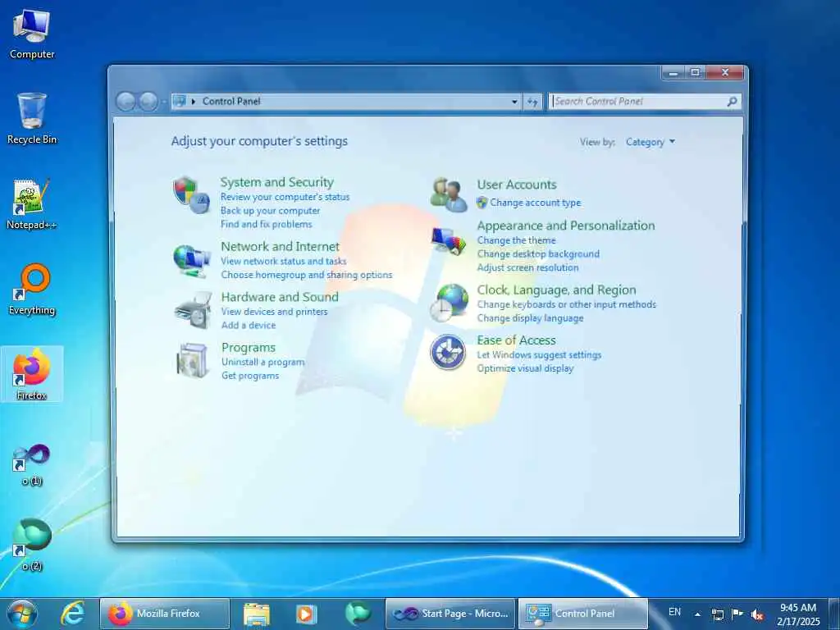Open the Ease of Access icon
Screen dimensions: 840x630
point(448,352)
